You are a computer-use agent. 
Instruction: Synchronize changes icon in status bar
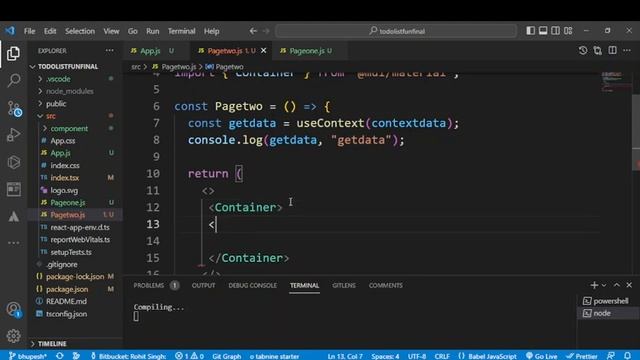coord(60,356)
